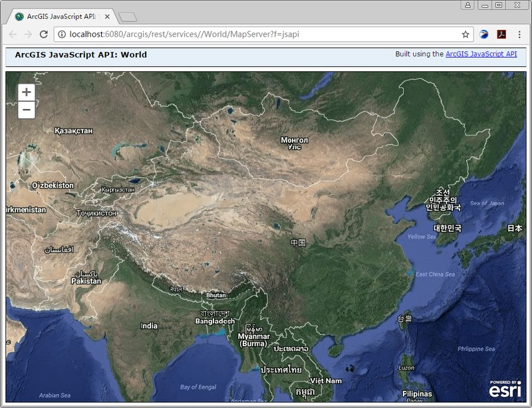Click the O'zbekiston label on map

[x=53, y=185]
